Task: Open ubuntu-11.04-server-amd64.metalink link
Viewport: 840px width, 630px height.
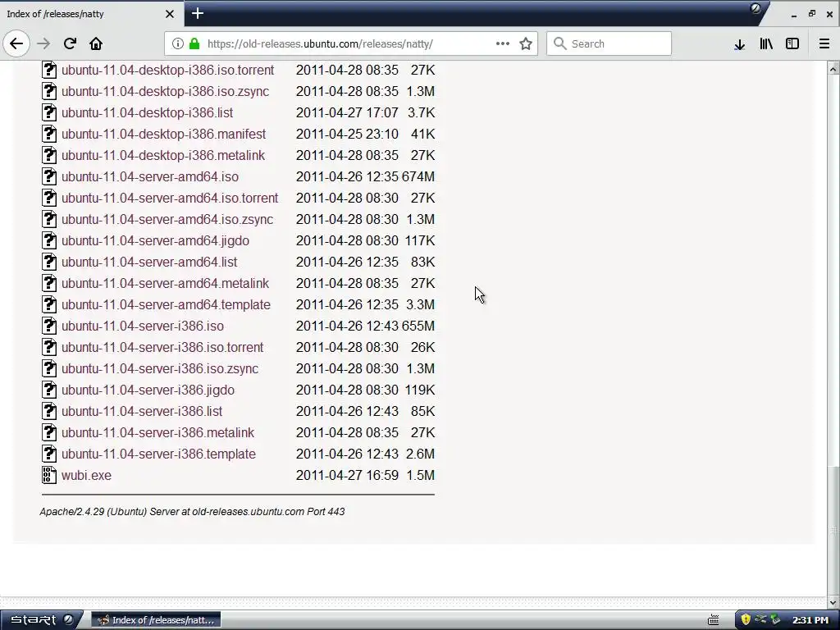Action: tap(165, 283)
